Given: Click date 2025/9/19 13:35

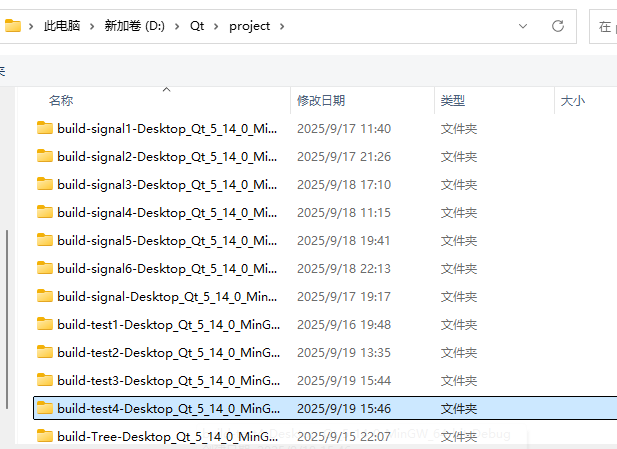Looking at the screenshot, I should click(344, 353).
